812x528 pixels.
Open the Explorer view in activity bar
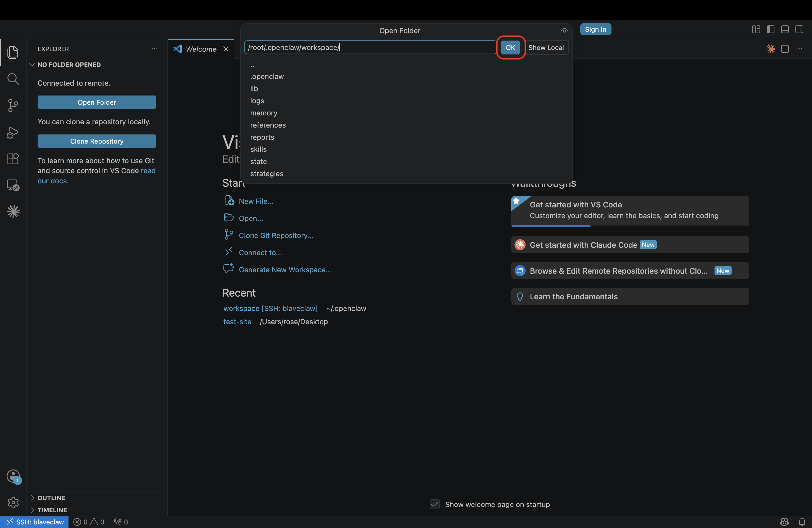(13, 52)
